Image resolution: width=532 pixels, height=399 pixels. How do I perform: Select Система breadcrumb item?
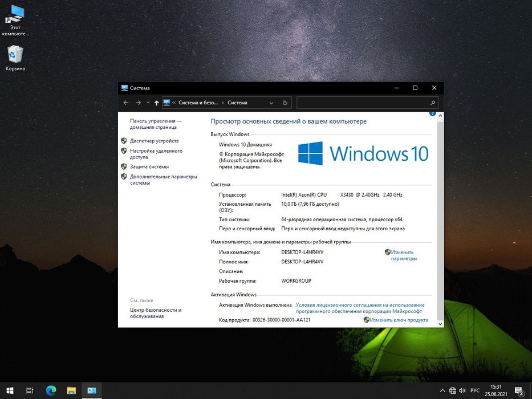click(237, 103)
